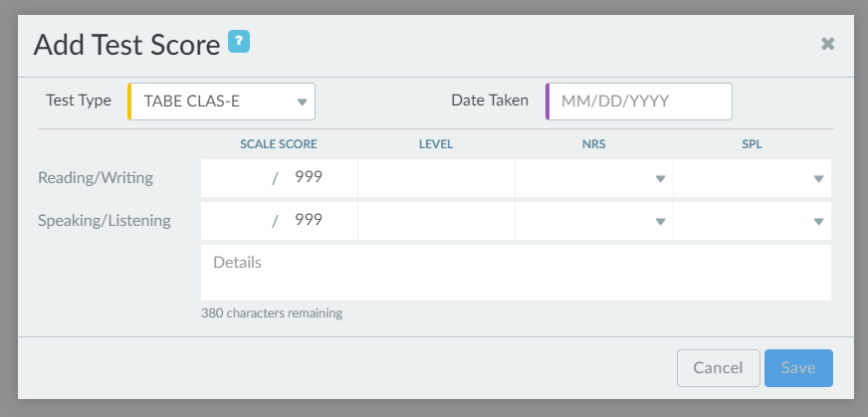Click inside the Details text area
This screenshot has height=417, width=868.
(x=516, y=273)
